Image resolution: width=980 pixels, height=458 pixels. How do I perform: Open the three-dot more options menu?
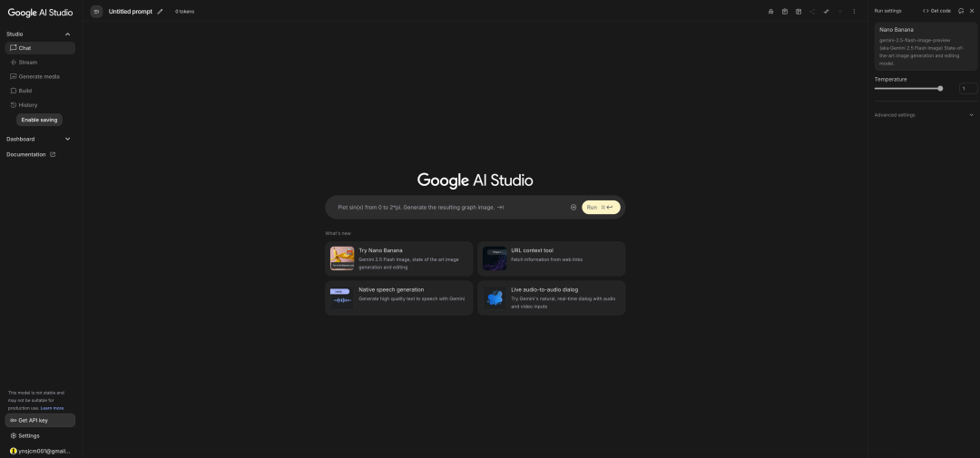coord(854,11)
